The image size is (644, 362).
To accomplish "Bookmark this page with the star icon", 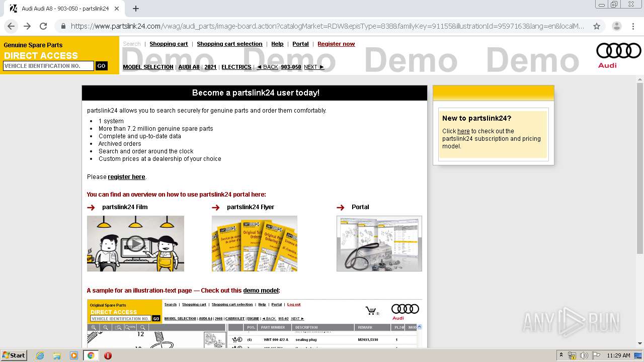I will [597, 26].
